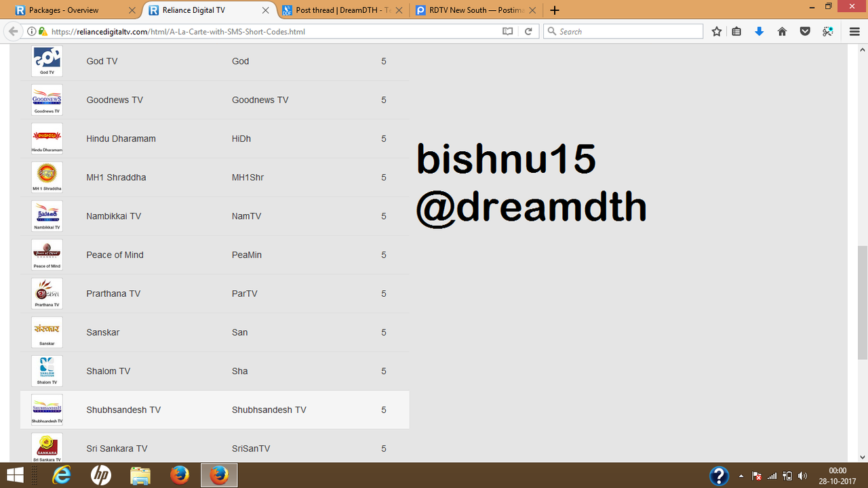Close the Reliance Digital TV tab

tap(265, 10)
